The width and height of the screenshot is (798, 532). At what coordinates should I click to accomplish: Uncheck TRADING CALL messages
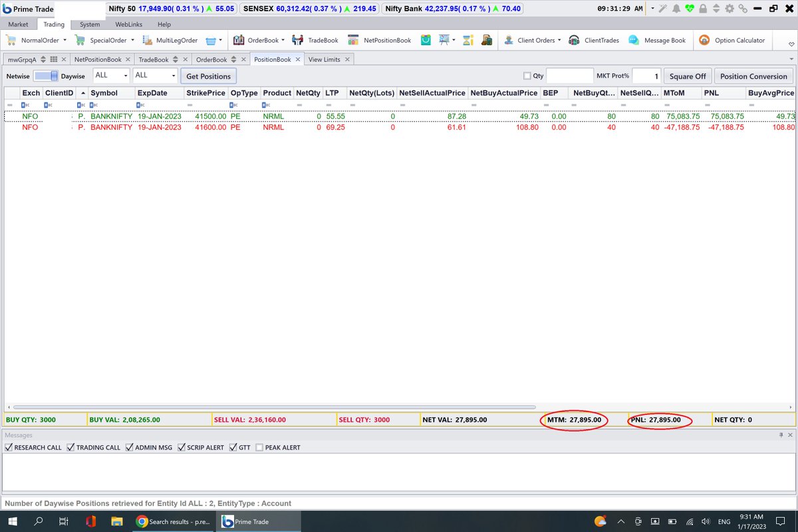click(x=71, y=448)
